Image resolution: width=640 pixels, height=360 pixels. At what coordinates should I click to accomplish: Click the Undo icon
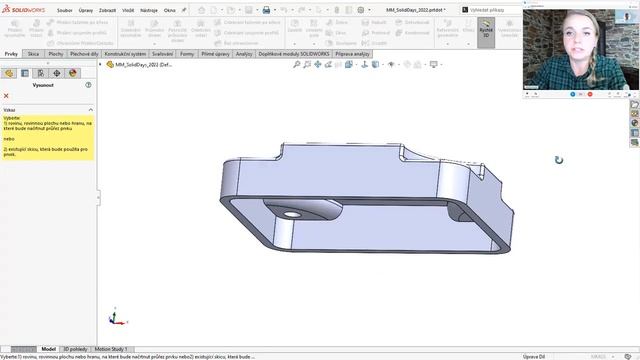click(284, 10)
